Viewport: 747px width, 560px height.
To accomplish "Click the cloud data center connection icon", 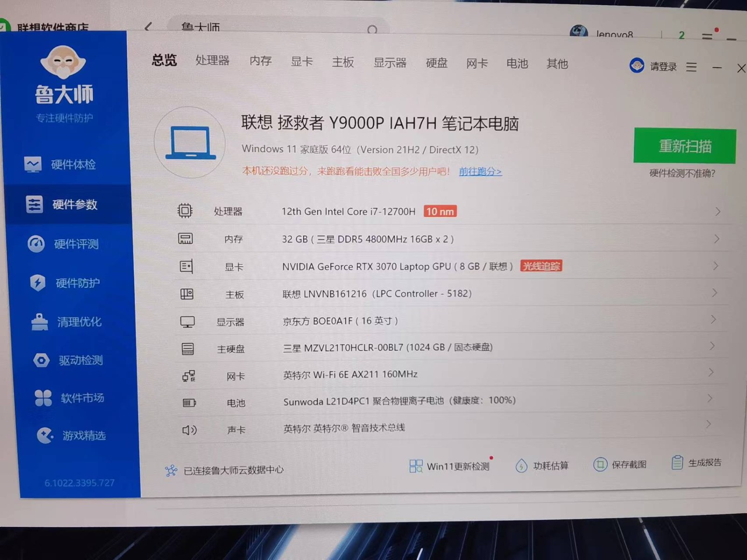I will click(x=171, y=470).
